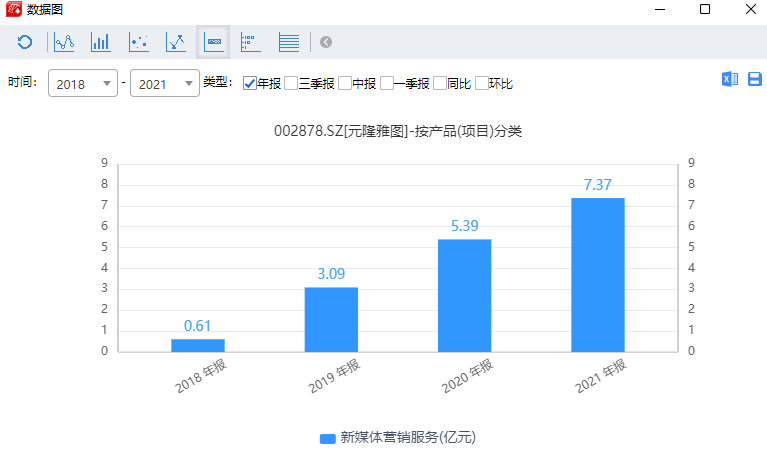Open the 2021 end year dropdown

[x=165, y=85]
